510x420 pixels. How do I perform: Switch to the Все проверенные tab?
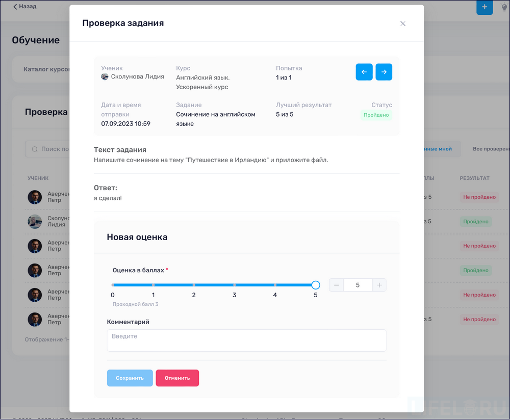point(491,148)
